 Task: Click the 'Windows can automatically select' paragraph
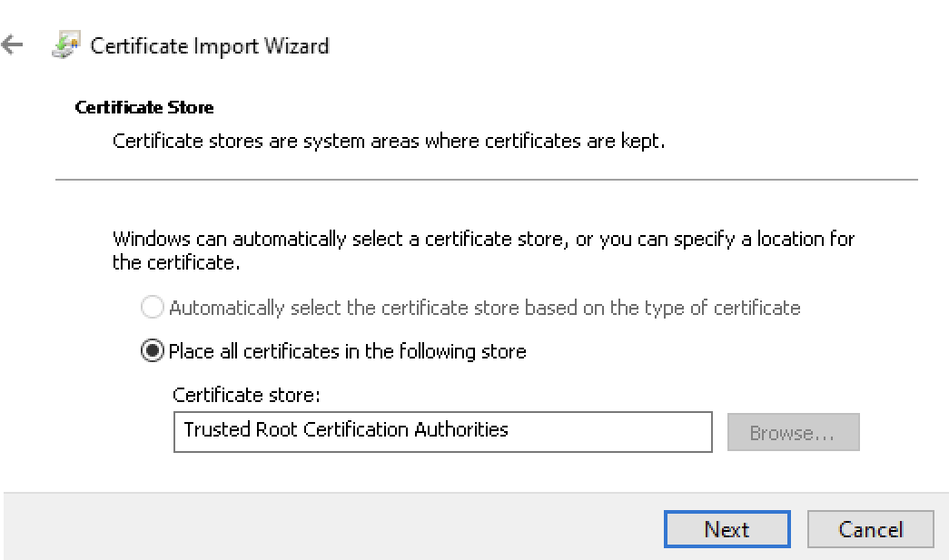click(483, 251)
